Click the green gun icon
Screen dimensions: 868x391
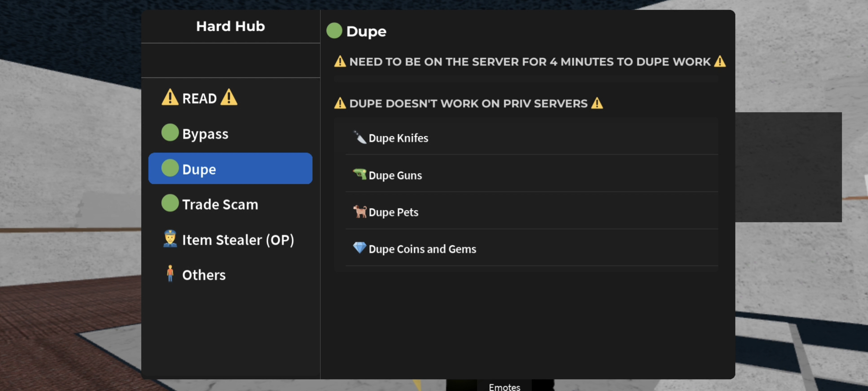pyautogui.click(x=359, y=174)
